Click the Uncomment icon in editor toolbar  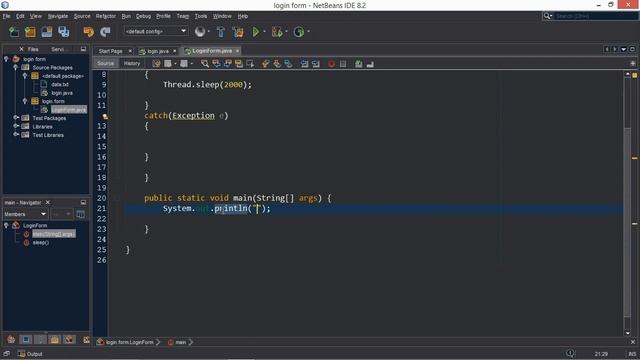click(370, 64)
